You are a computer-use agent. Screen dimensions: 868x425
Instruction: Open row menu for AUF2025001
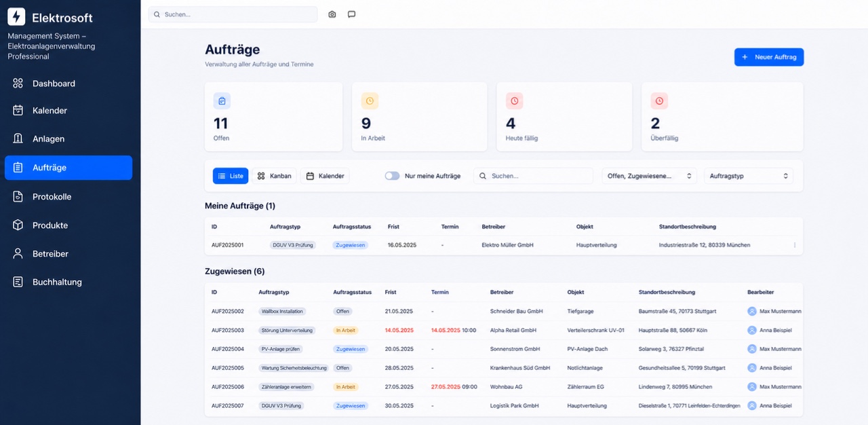point(795,245)
